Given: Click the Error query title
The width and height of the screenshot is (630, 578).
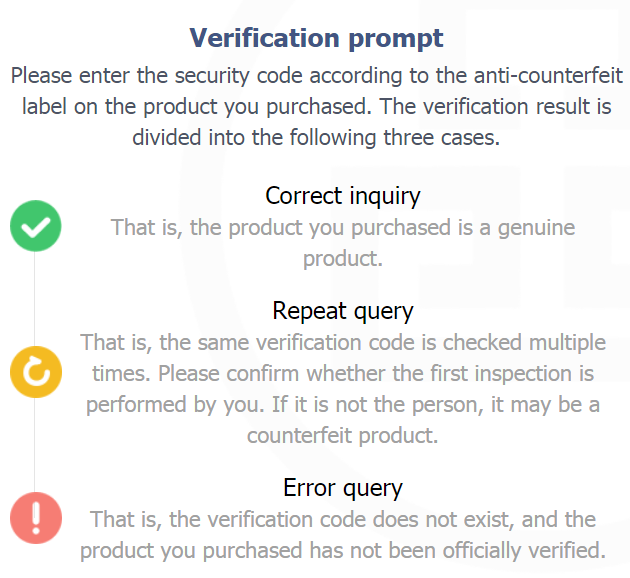Looking at the screenshot, I should pyautogui.click(x=343, y=489).
